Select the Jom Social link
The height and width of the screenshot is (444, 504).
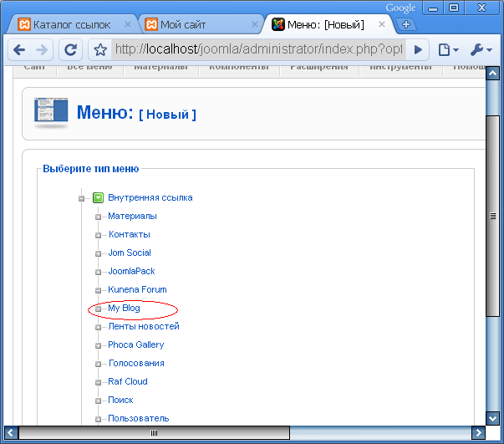coord(130,253)
